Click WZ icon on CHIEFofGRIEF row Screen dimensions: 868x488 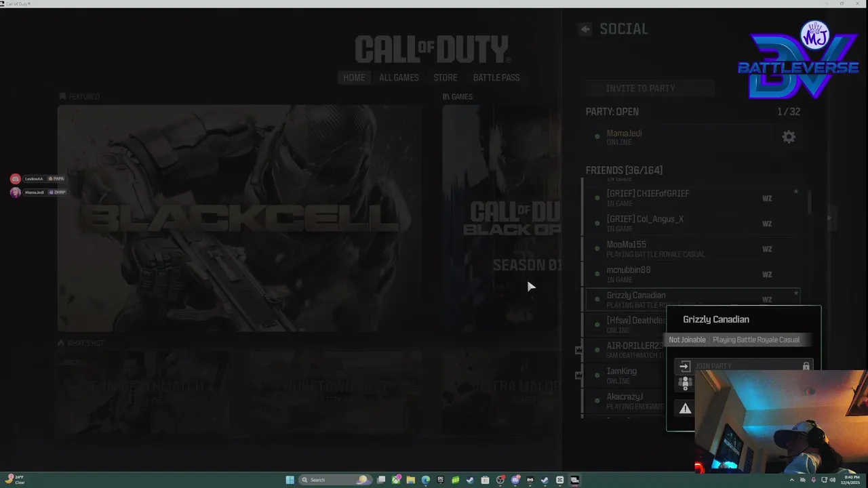coord(767,199)
